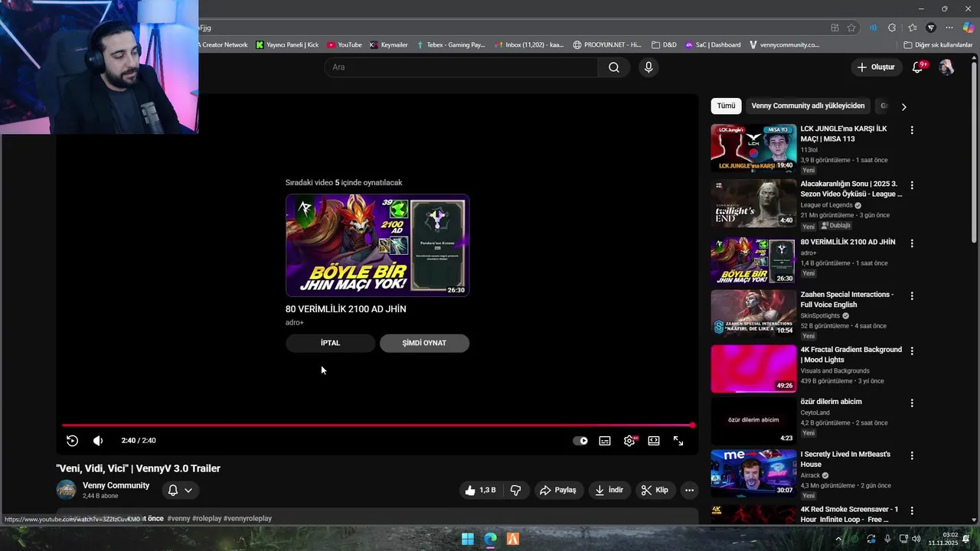Create a clip with Klip button
The image size is (980, 551).
coord(655,491)
